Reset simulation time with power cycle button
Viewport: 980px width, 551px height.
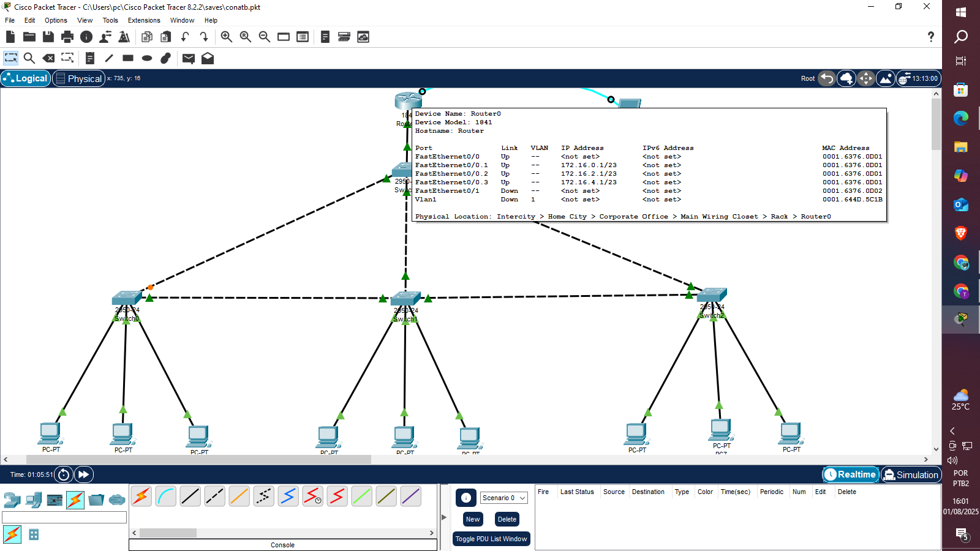click(x=64, y=474)
